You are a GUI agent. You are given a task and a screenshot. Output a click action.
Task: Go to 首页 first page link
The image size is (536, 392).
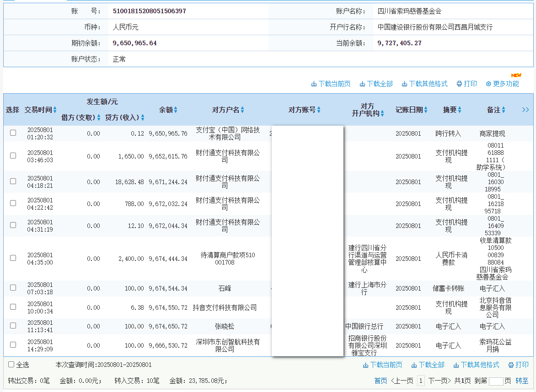pyautogui.click(x=381, y=381)
